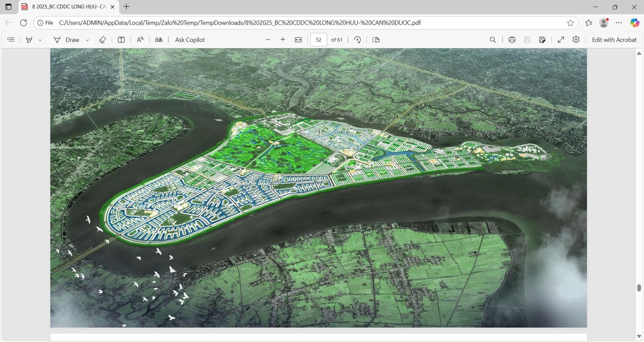The height and width of the screenshot is (342, 644).
Task: Select the Highlight tool
Action: (x=29, y=40)
